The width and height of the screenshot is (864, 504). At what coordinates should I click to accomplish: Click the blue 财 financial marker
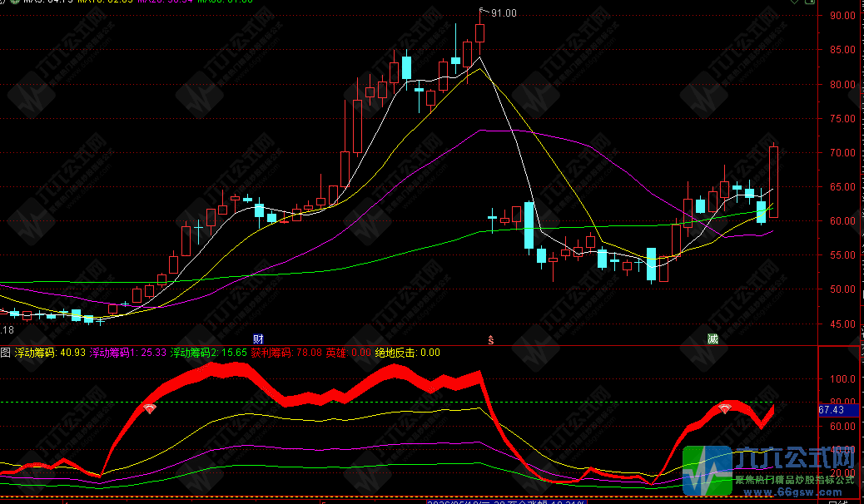(258, 338)
